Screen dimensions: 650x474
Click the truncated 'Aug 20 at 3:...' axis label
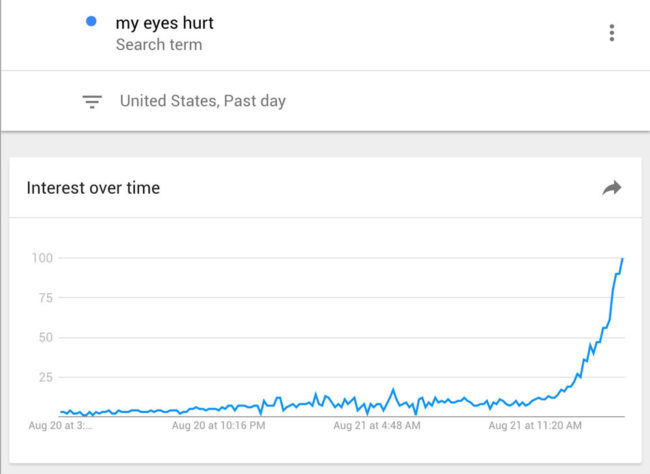[61, 425]
